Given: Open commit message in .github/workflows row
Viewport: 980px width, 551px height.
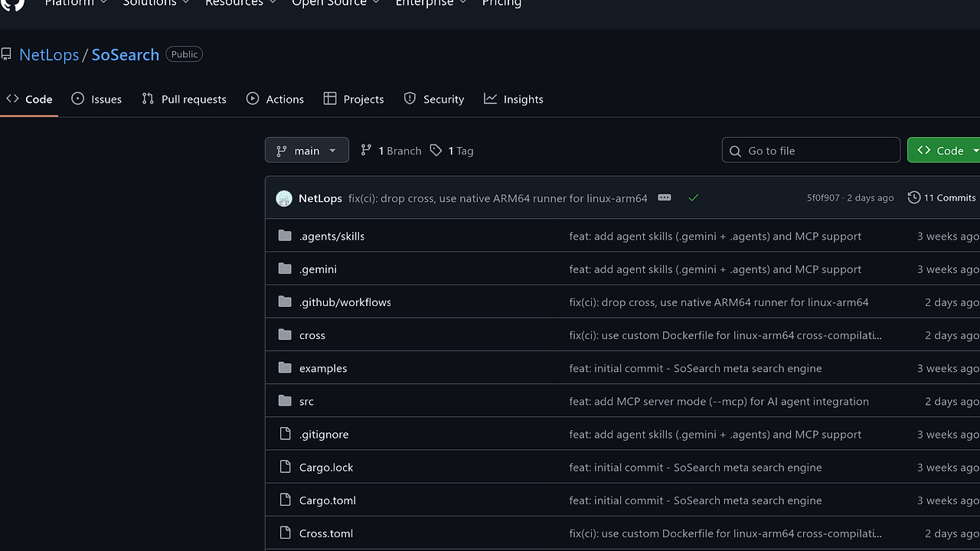Looking at the screenshot, I should click(719, 302).
